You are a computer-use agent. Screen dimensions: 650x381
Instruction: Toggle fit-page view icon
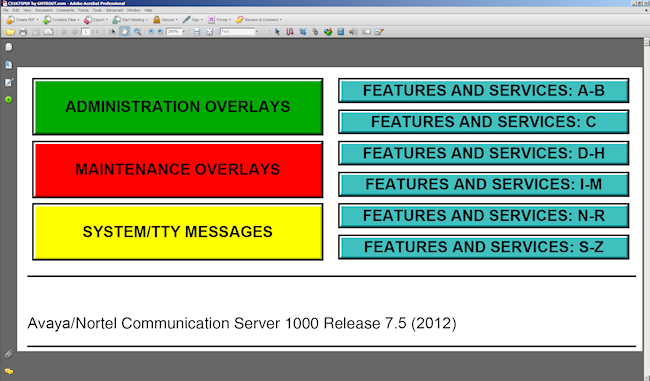[210, 32]
